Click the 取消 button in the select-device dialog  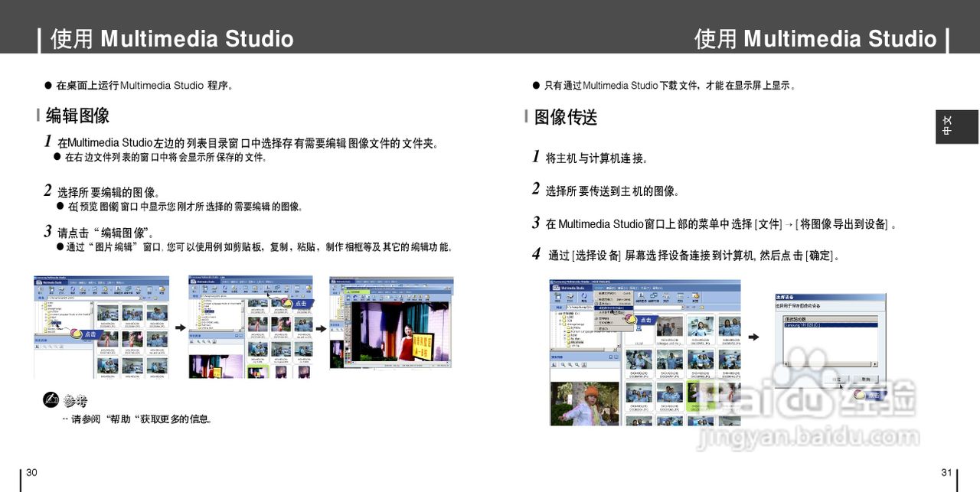coord(866,379)
